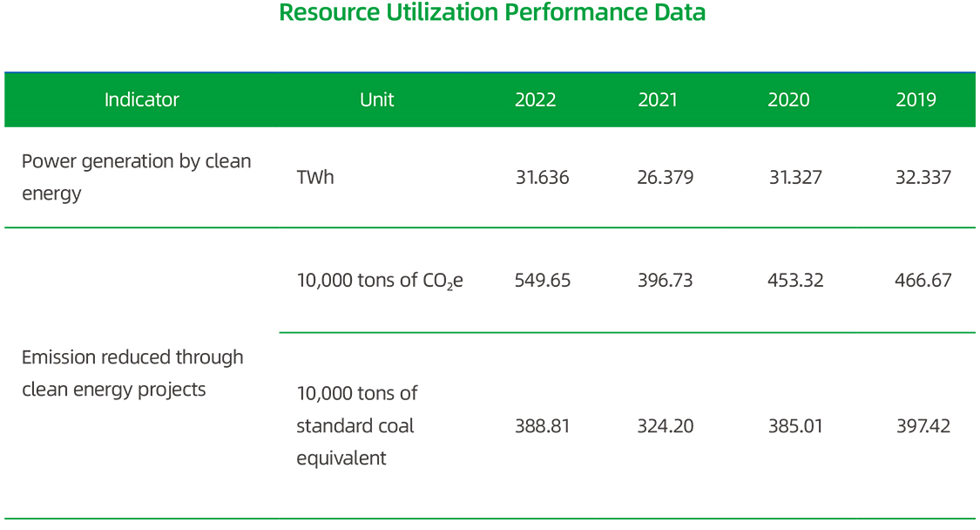Viewport: 980px width, 530px height.
Task: Click the 549.65 value cell
Action: 542,281
